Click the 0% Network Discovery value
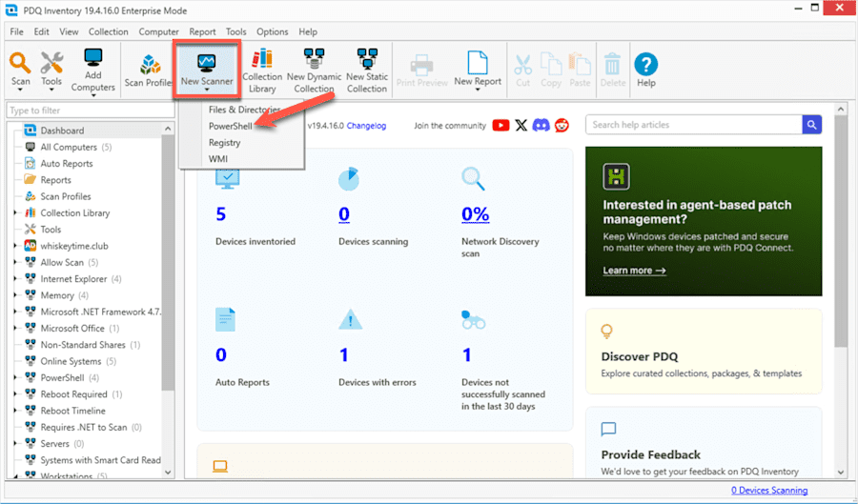 [x=475, y=214]
